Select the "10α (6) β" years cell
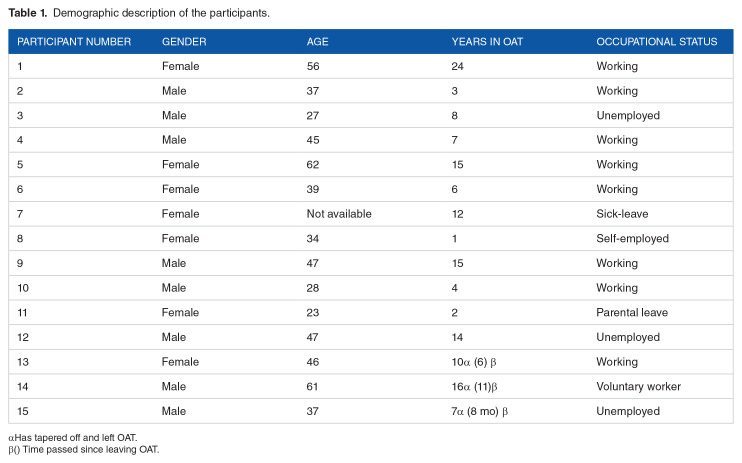 [481, 362]
